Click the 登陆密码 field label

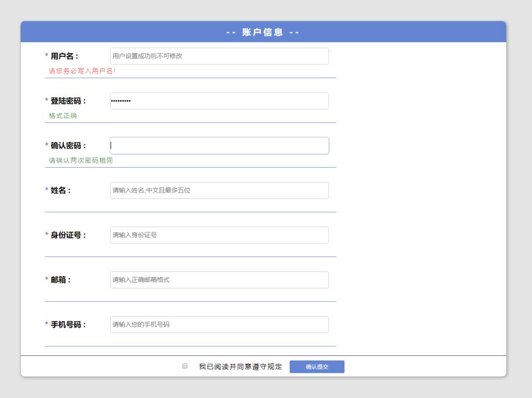[68, 101]
